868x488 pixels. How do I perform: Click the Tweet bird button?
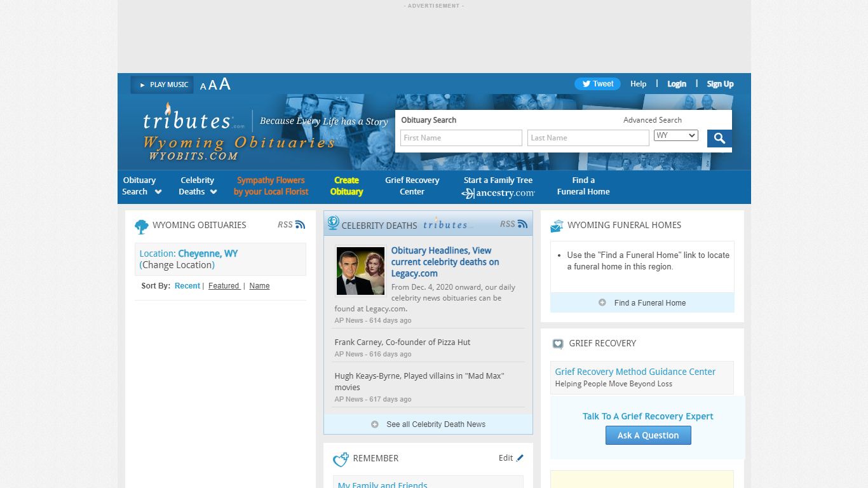(598, 84)
